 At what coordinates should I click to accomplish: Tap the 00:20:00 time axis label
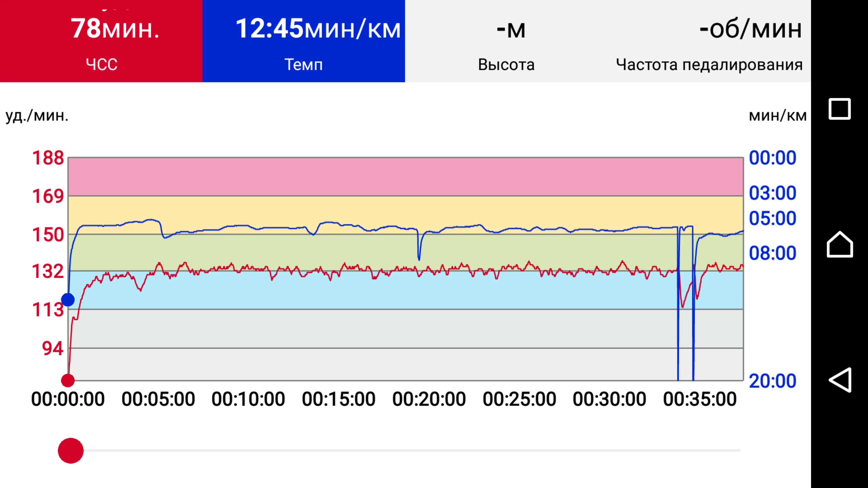click(429, 399)
